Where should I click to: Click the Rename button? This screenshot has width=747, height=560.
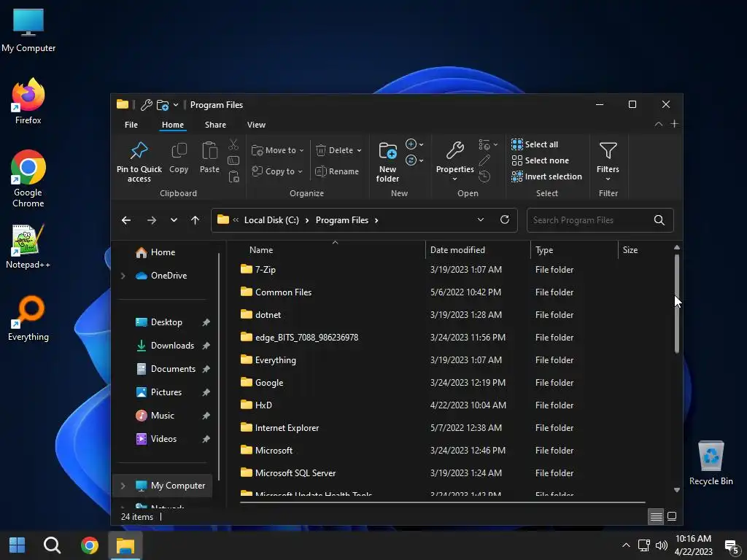[x=337, y=171]
